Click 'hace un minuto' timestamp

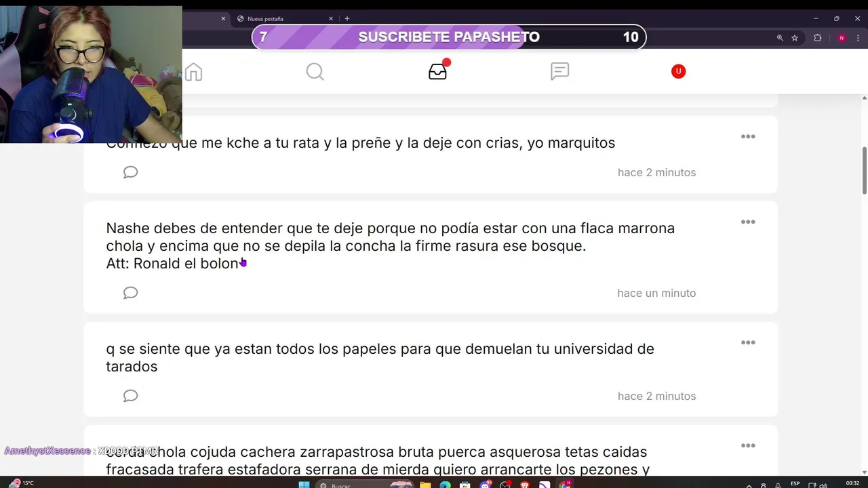pos(656,293)
